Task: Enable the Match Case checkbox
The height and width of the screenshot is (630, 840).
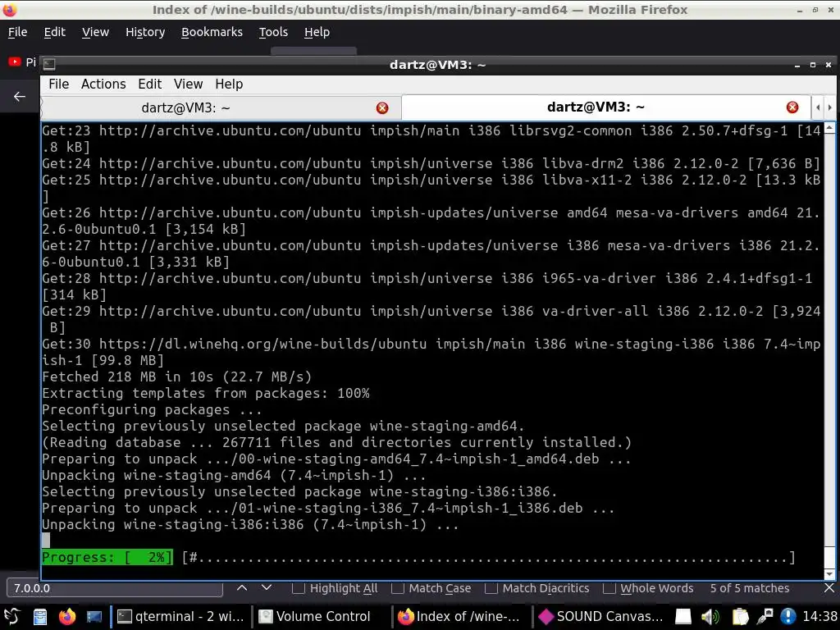Action: pos(398,588)
